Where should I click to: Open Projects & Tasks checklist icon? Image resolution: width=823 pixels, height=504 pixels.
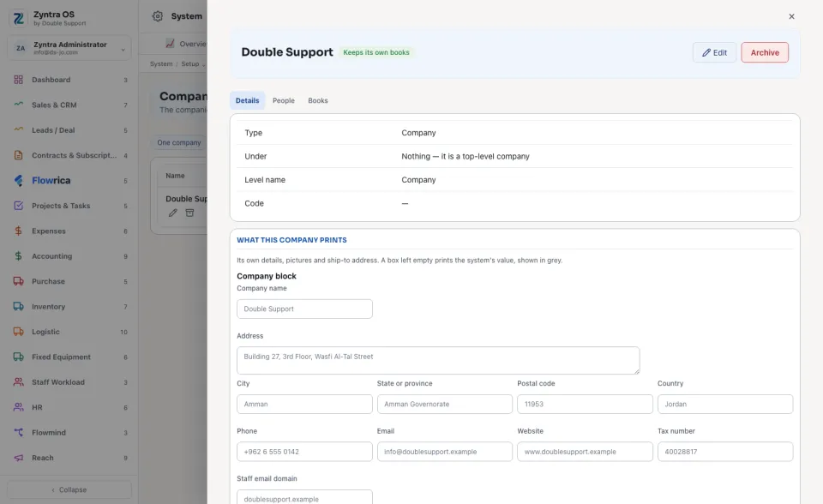18,205
